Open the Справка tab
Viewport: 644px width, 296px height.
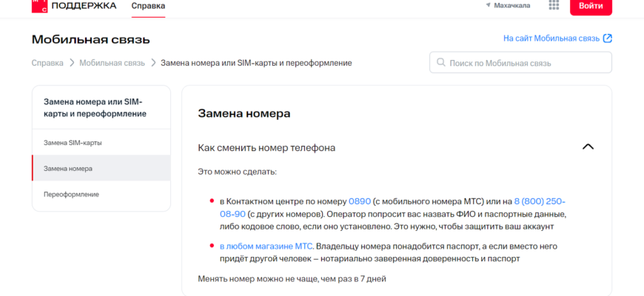[x=148, y=6]
